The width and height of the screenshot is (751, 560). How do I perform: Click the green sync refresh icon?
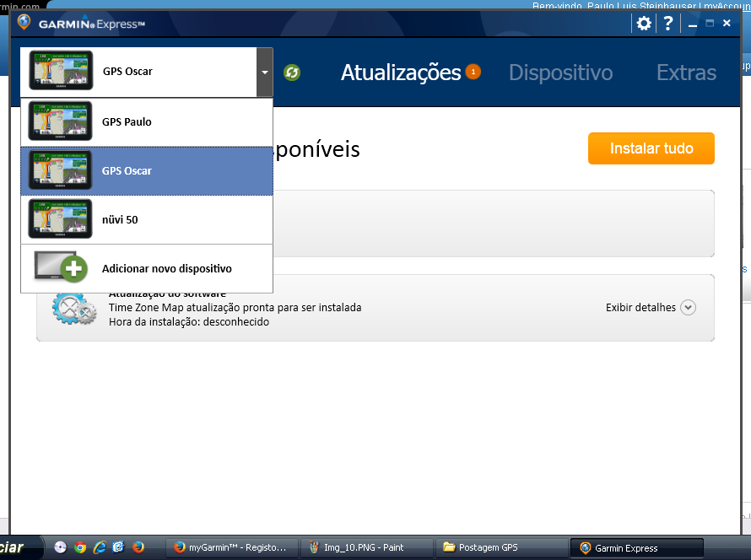click(292, 73)
